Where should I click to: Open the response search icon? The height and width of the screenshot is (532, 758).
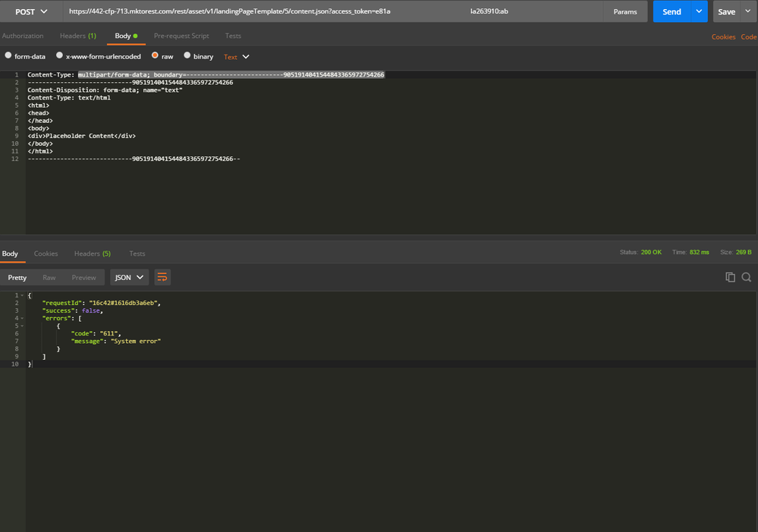747,277
